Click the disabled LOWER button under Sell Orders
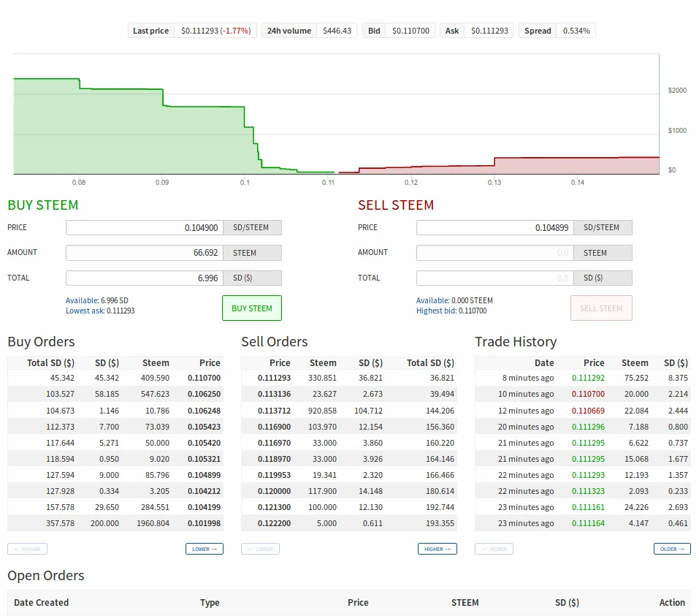The height and width of the screenshot is (616, 699). [x=260, y=549]
